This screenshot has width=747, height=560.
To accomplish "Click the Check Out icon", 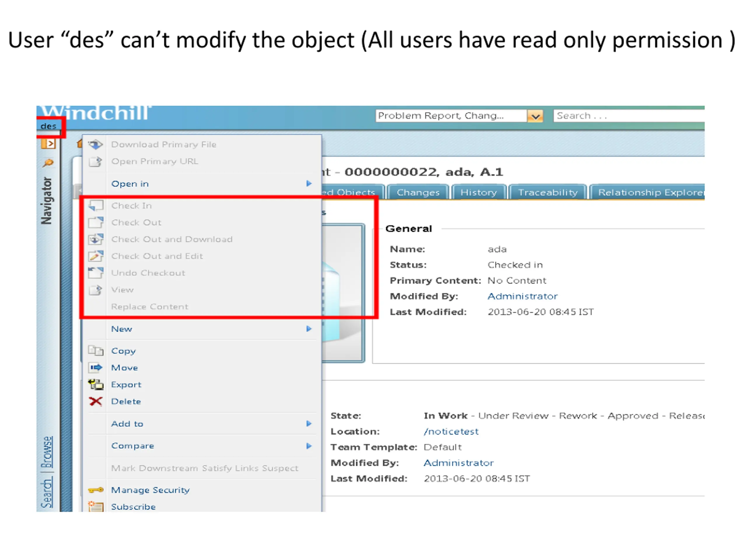I will pyautogui.click(x=96, y=223).
